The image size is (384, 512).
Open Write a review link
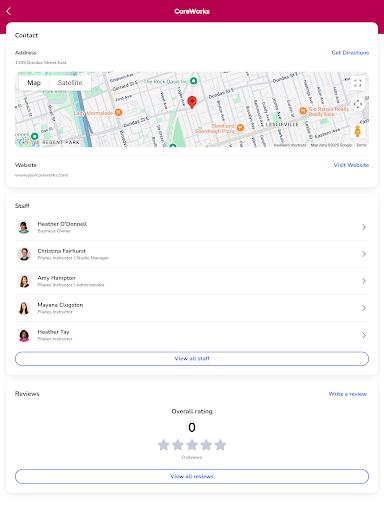[348, 394]
